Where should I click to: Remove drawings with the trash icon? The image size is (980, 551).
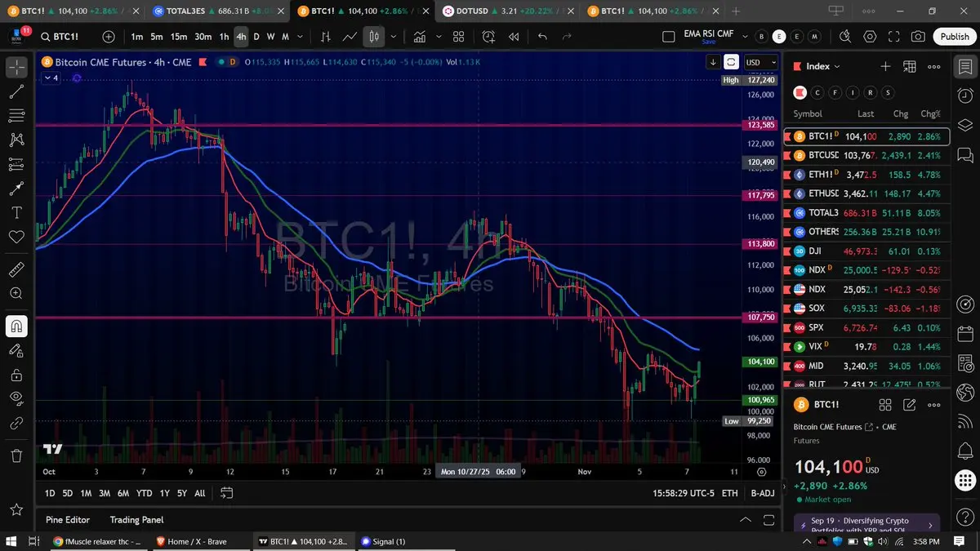pyautogui.click(x=16, y=455)
